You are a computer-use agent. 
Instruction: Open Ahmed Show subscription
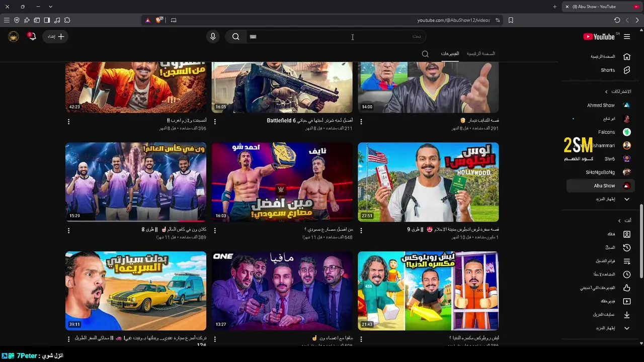600,106
